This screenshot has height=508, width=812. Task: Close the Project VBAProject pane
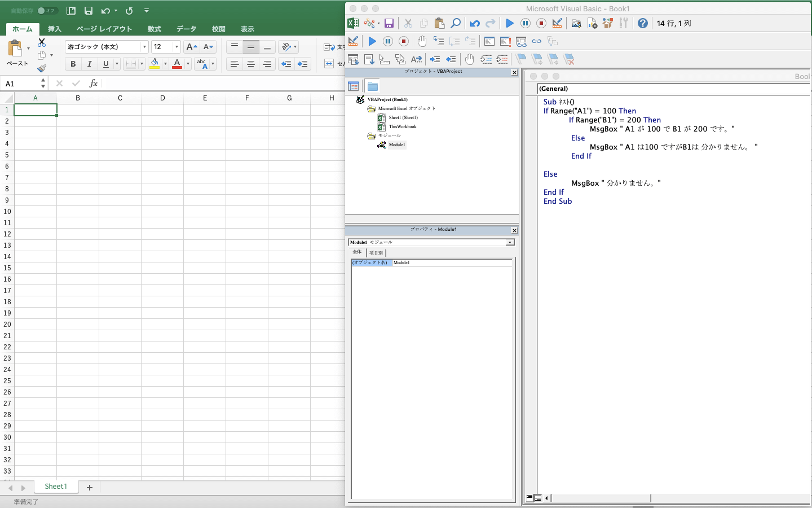(514, 72)
